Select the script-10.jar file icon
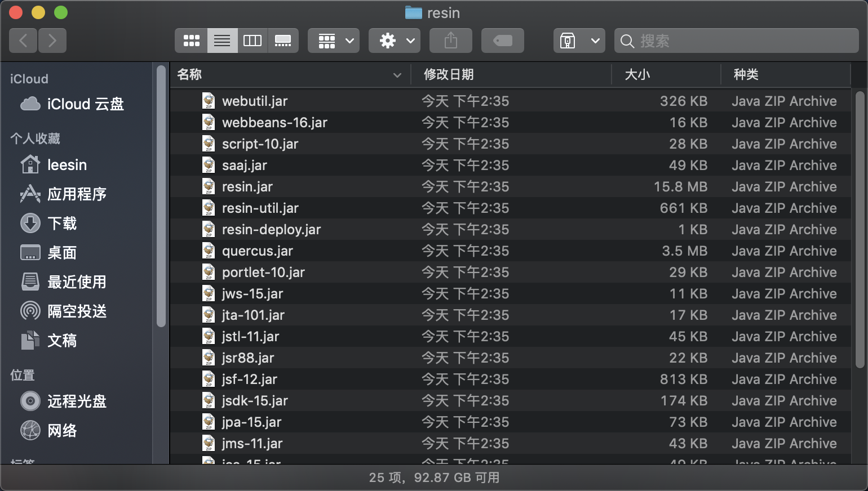868x491 pixels. tap(209, 144)
